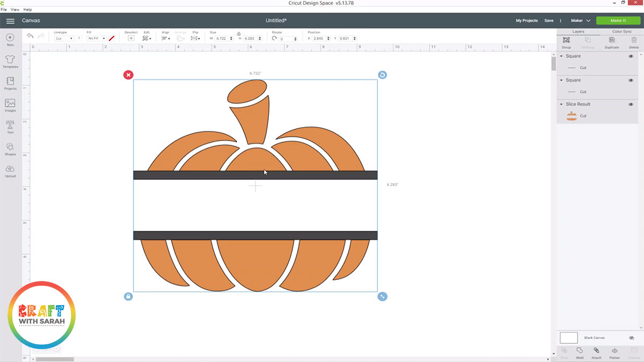Open the Linetype dropdown
This screenshot has height=362, width=644.
pyautogui.click(x=64, y=39)
